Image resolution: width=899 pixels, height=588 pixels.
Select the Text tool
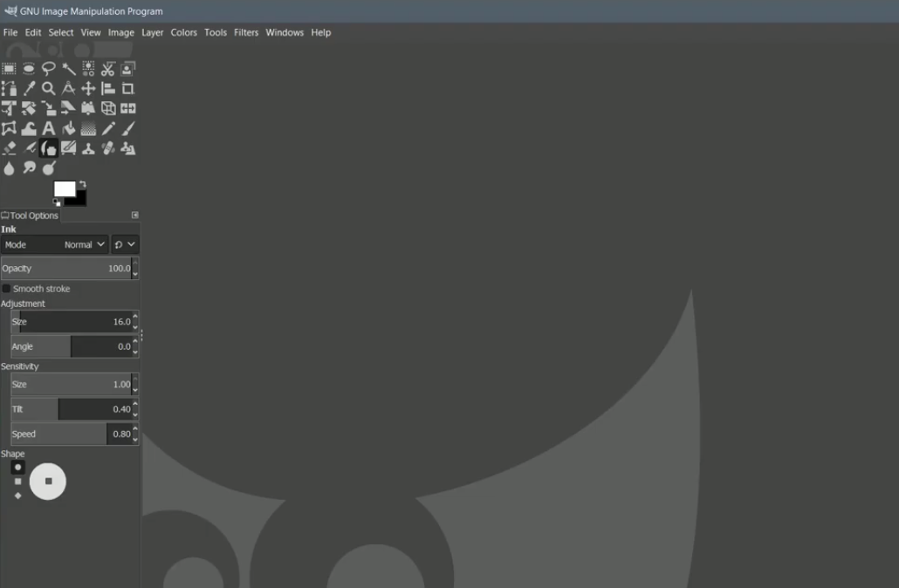49,127
